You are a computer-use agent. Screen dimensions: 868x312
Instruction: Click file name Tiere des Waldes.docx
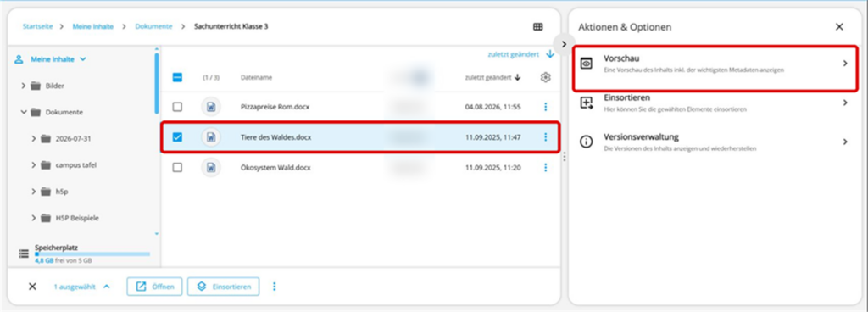click(x=275, y=137)
